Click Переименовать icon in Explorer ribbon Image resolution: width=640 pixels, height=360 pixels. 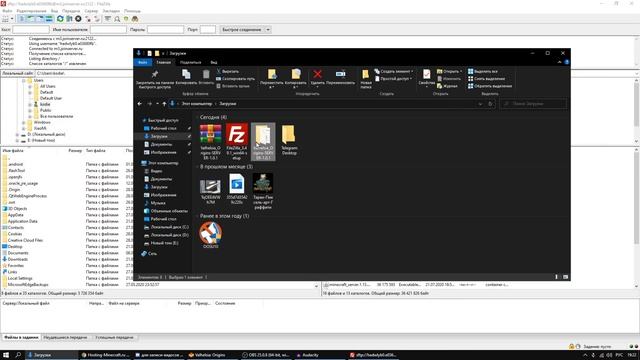[x=340, y=74]
